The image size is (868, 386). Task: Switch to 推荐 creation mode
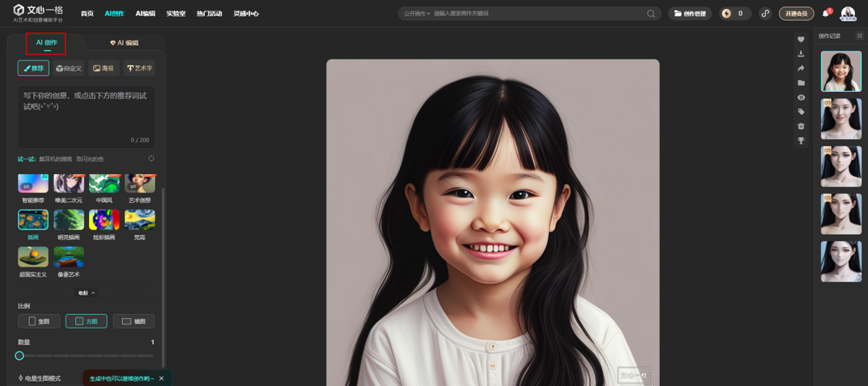33,68
